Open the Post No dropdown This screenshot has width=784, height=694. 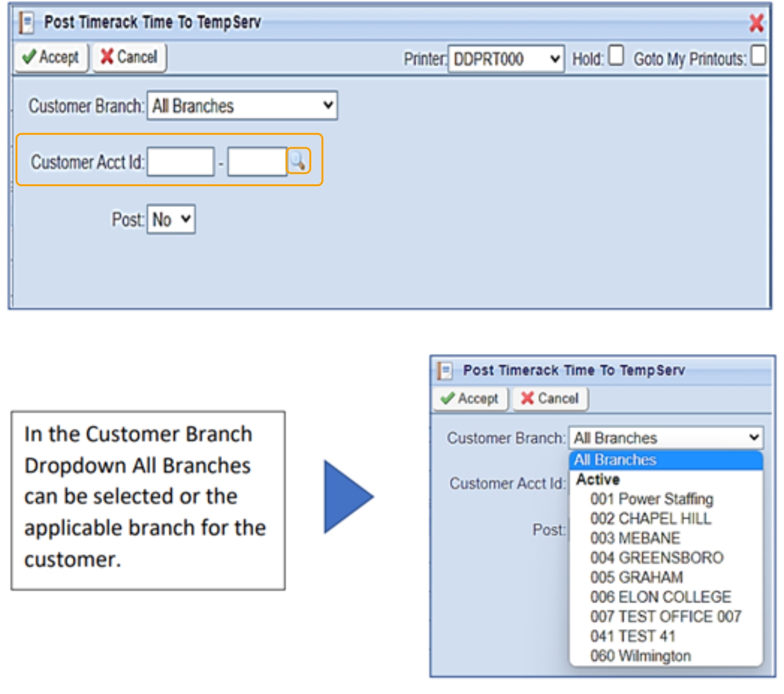click(171, 219)
